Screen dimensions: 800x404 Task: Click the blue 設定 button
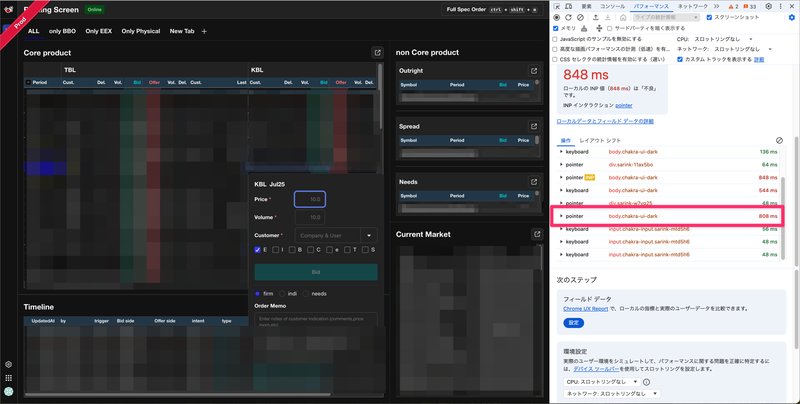click(574, 323)
